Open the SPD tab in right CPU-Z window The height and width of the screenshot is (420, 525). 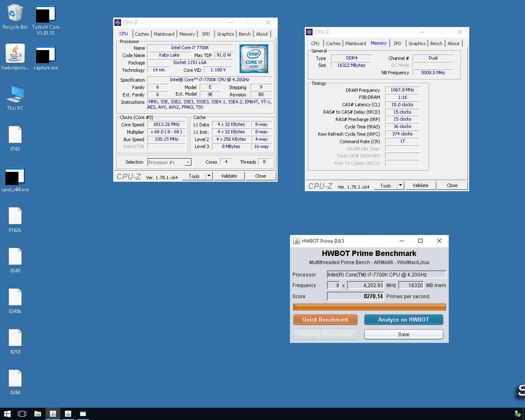397,43
